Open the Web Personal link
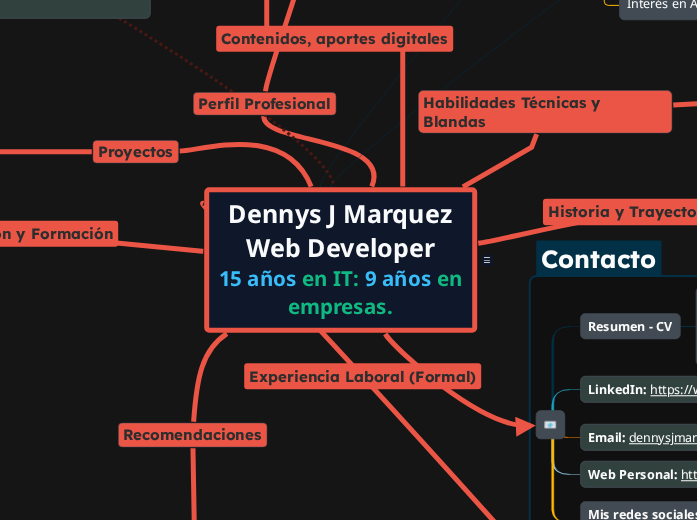Image resolution: width=697 pixels, height=520 pixels. pyautogui.click(x=688, y=474)
